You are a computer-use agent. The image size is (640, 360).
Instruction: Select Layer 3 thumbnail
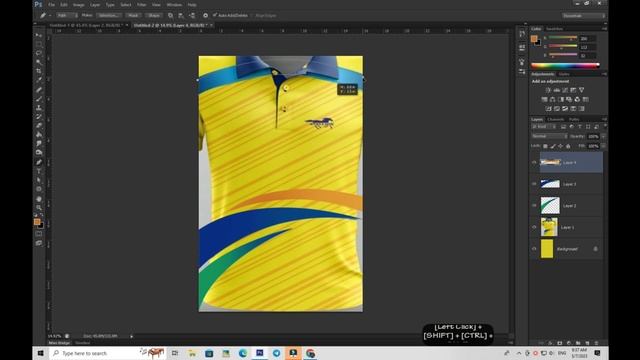tap(550, 184)
